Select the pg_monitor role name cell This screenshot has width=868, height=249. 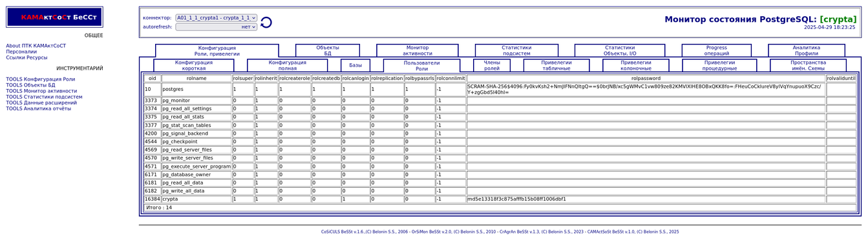click(x=196, y=101)
